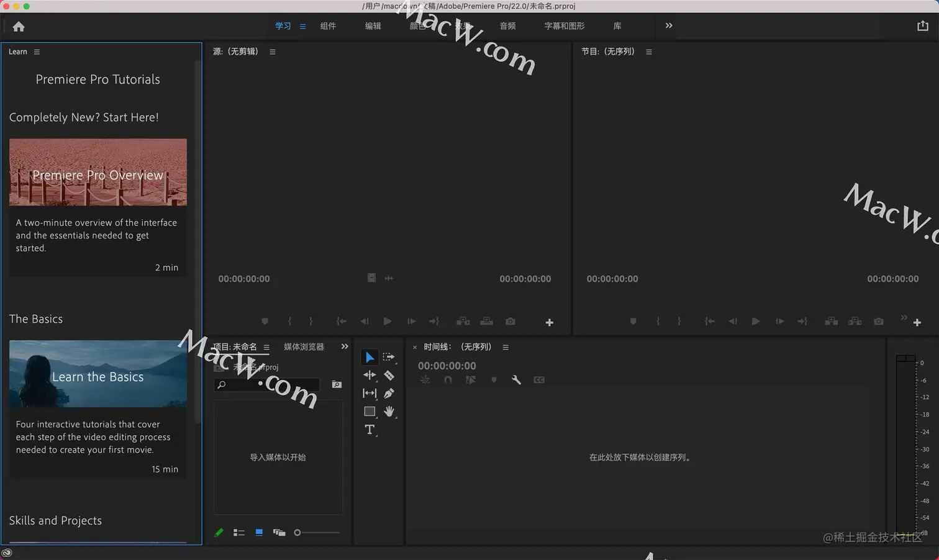Switch to 组件 workspace tab
Image resolution: width=939 pixels, height=560 pixels.
(328, 26)
